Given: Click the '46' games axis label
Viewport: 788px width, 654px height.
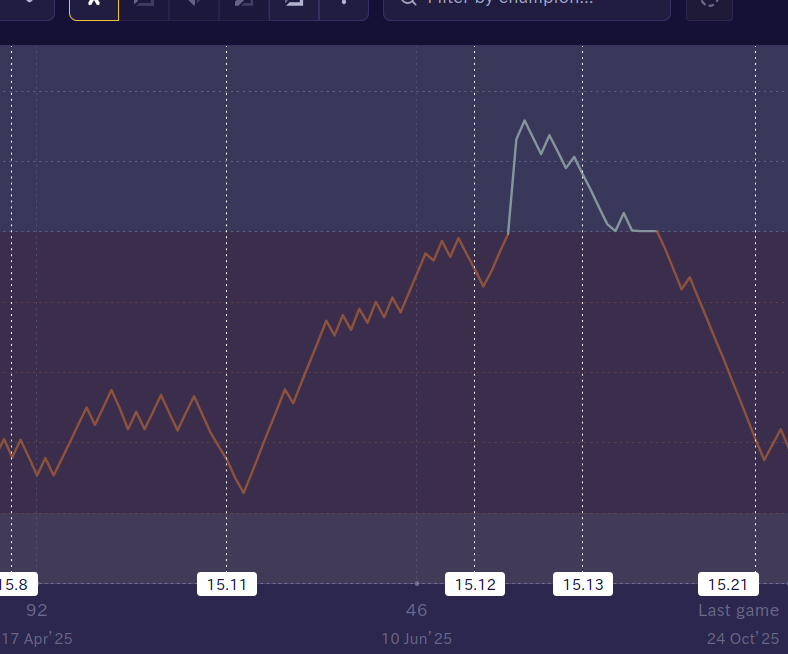Looking at the screenshot, I should coord(417,610).
